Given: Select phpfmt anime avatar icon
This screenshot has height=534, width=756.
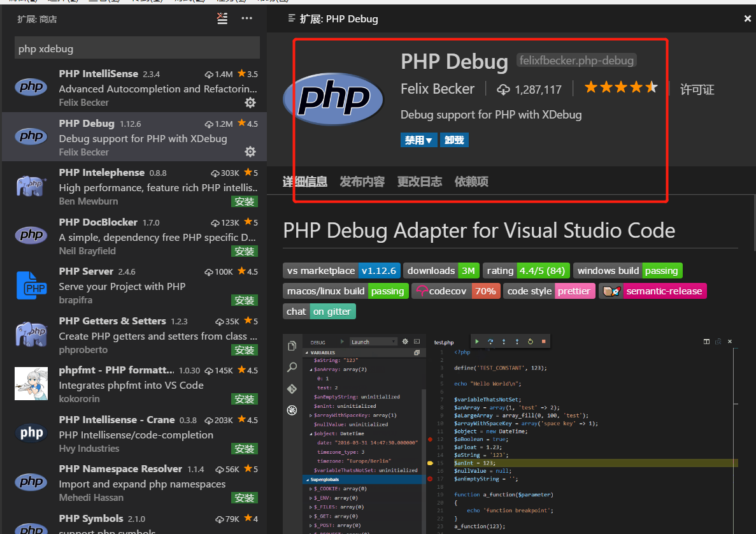Looking at the screenshot, I should pyautogui.click(x=31, y=384).
